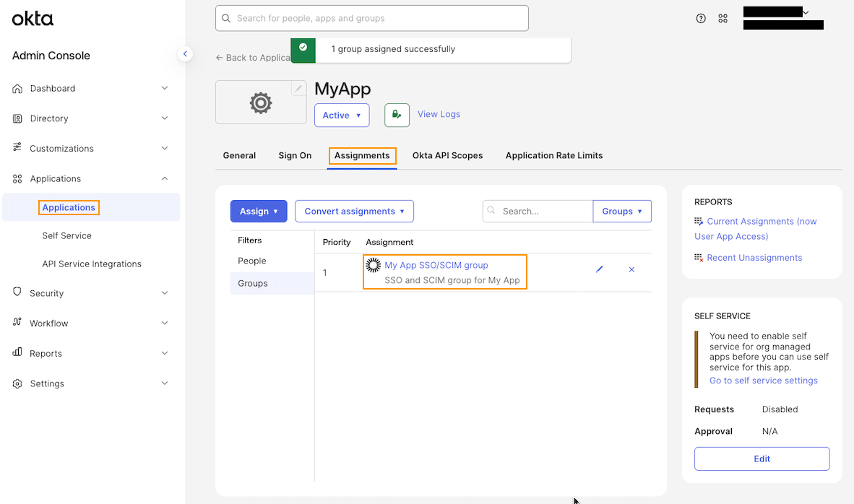The image size is (854, 504).
Task: Filter assignments by People
Action: pyautogui.click(x=251, y=261)
